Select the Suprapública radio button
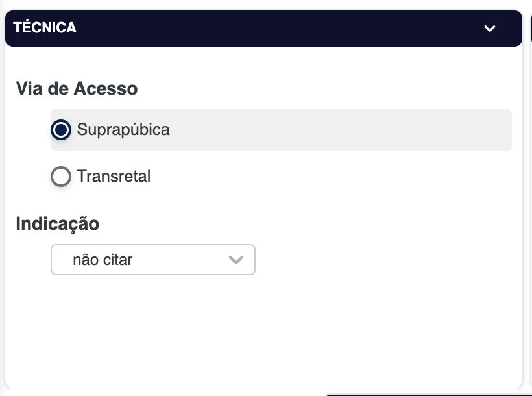Viewport: 532px width, 396px height. [61, 130]
